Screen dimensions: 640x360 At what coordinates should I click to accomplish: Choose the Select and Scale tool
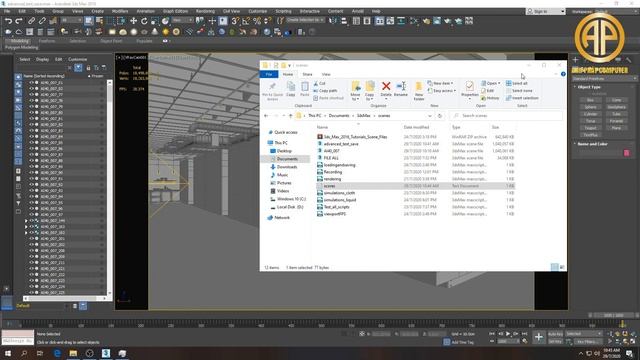[155, 21]
